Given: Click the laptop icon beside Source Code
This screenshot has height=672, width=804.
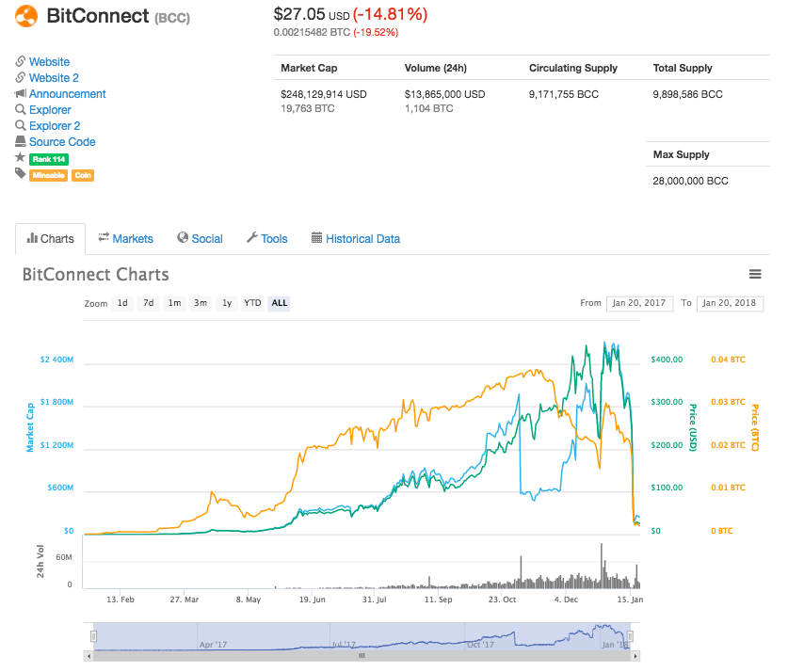Looking at the screenshot, I should click(21, 141).
